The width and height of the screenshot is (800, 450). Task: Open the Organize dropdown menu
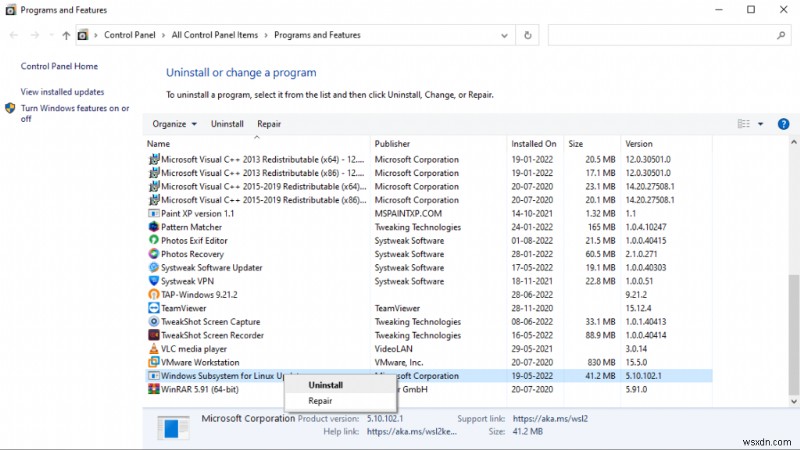click(174, 124)
